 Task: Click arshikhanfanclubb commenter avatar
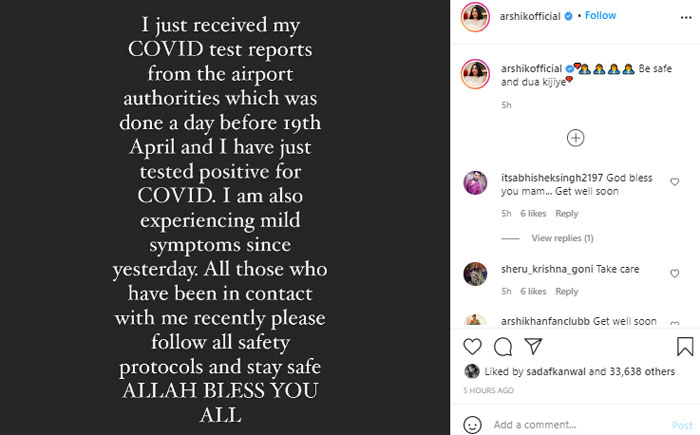(x=476, y=322)
